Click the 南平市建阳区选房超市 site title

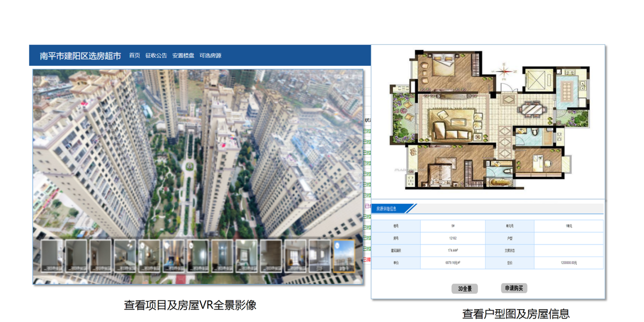(x=80, y=56)
